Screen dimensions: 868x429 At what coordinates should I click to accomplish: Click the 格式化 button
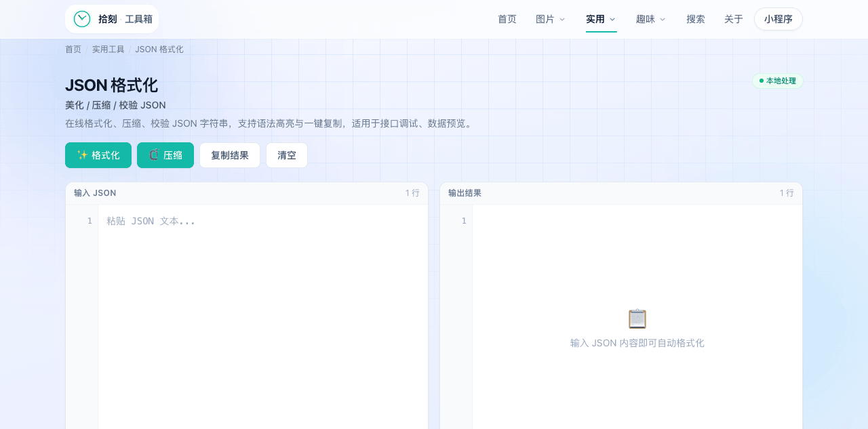98,155
